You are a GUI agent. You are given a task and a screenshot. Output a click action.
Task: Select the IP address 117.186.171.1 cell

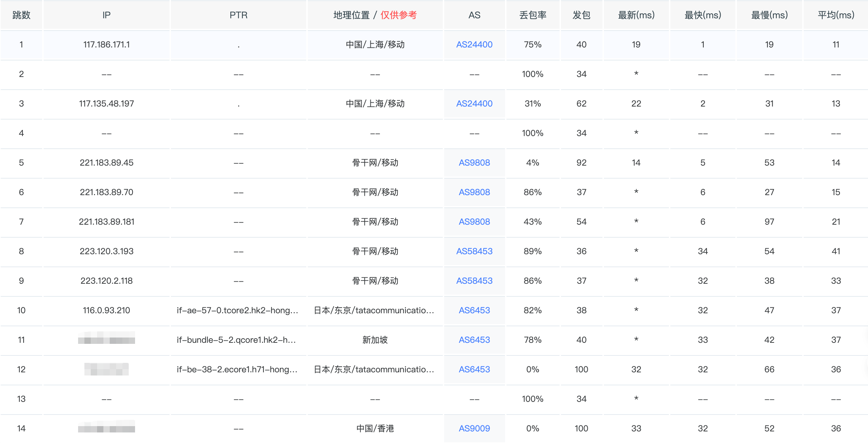click(106, 45)
